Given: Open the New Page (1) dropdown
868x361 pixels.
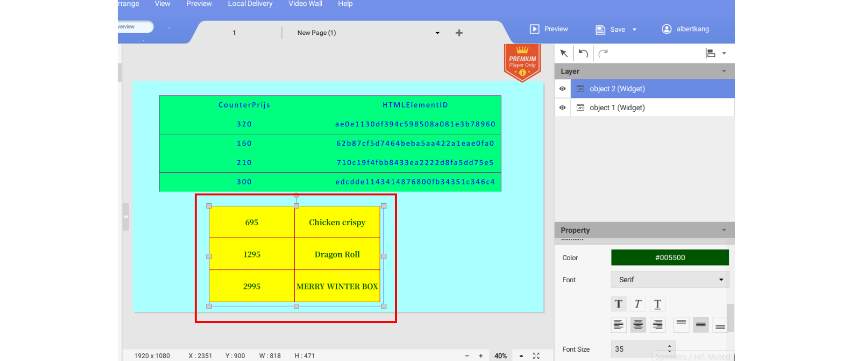Looking at the screenshot, I should point(437,33).
